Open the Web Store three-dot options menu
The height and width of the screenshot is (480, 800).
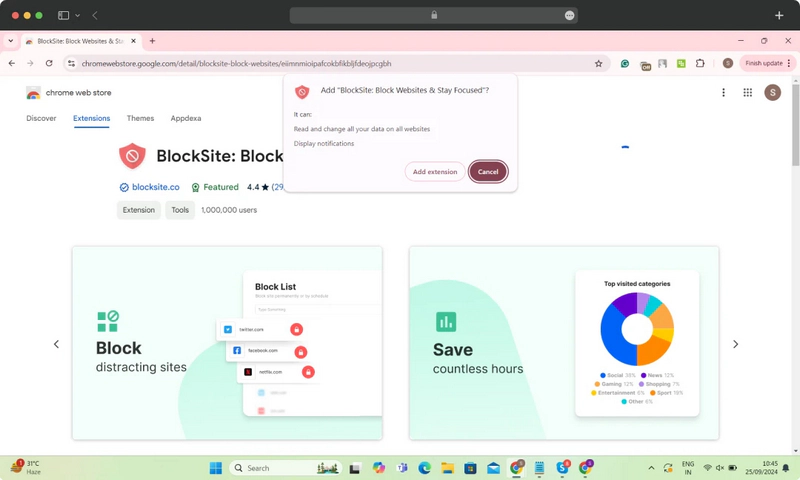coord(723,92)
